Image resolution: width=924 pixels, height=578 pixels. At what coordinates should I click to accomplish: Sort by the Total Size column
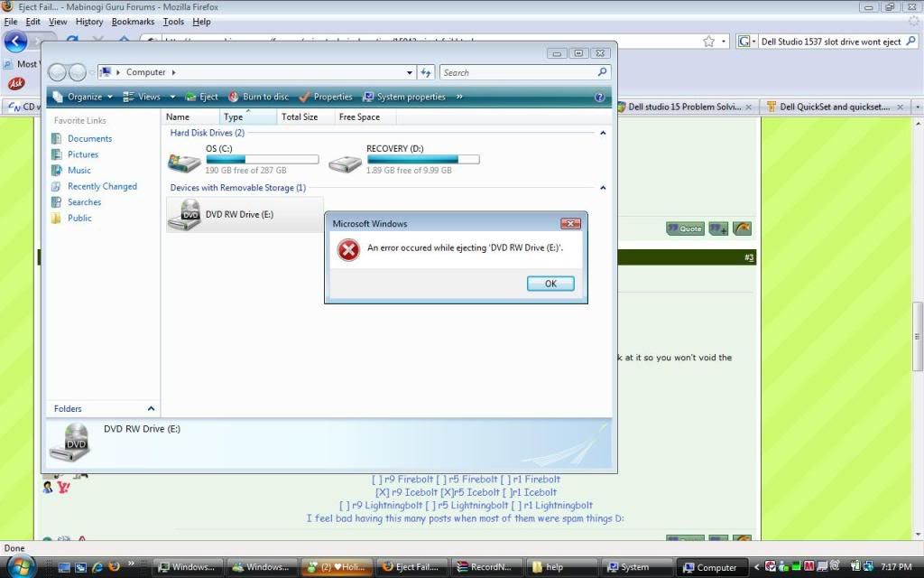click(305, 117)
